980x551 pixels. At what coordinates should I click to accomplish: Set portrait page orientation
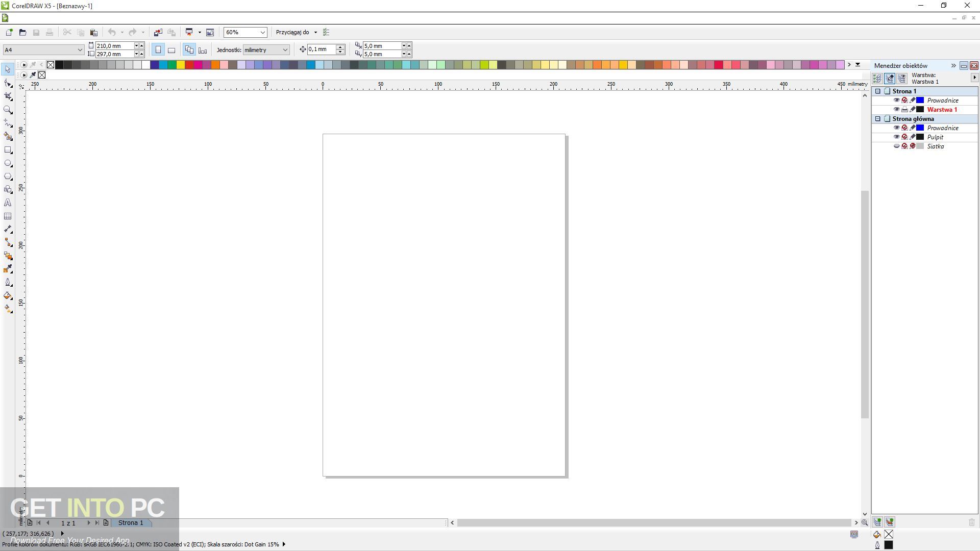pyautogui.click(x=158, y=49)
